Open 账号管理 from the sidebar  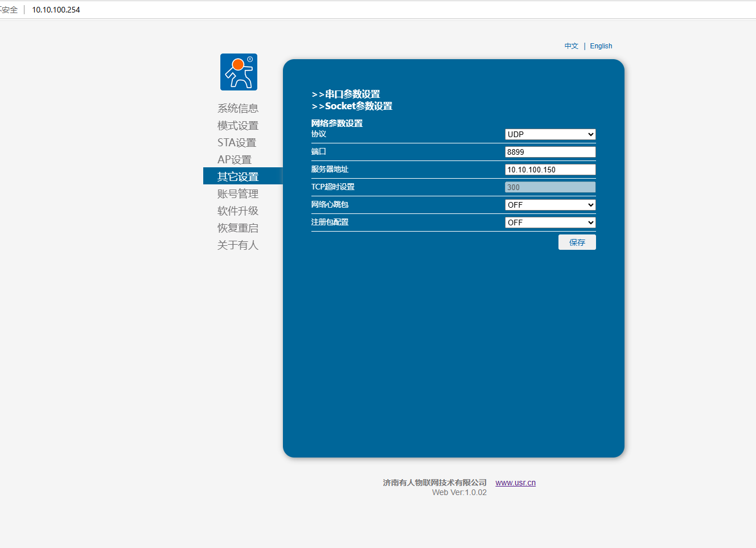(238, 193)
